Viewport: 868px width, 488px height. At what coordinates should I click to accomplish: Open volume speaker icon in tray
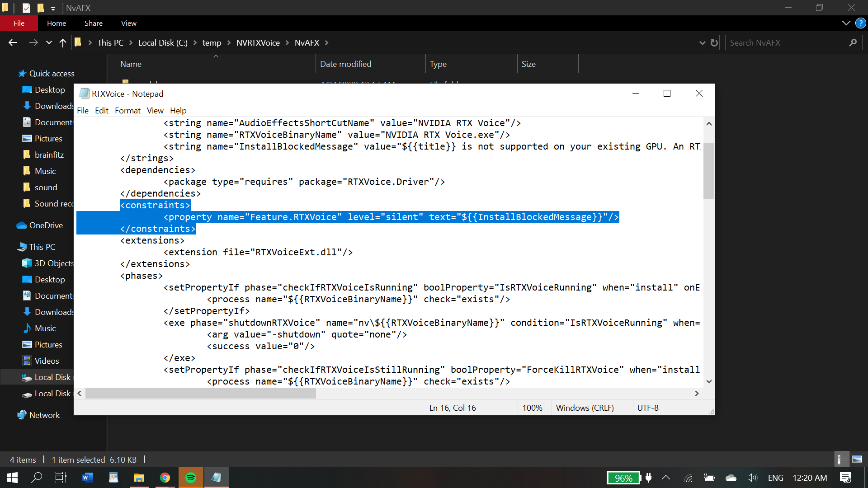pos(752,478)
